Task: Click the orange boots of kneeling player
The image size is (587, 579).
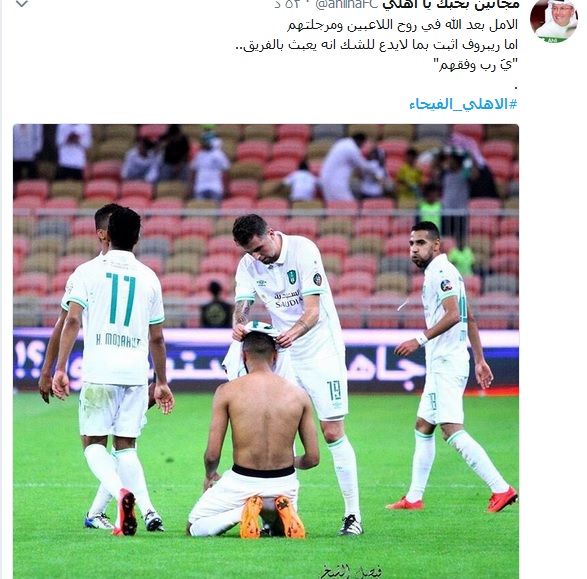Action: point(272,517)
